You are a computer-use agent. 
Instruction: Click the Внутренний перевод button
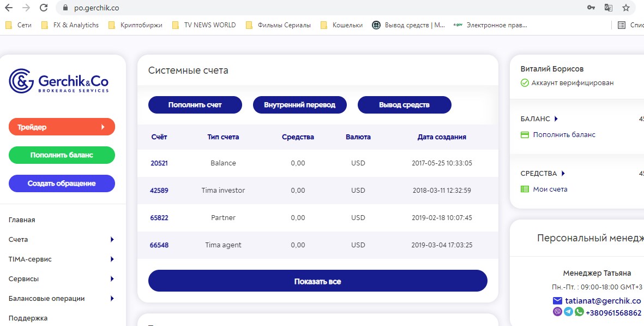(300, 105)
